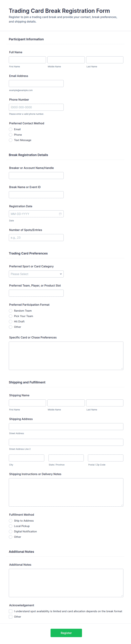Screen dimensions: 131x644
Task: Select Ship to Address fulfillment method
Action: 11,521
